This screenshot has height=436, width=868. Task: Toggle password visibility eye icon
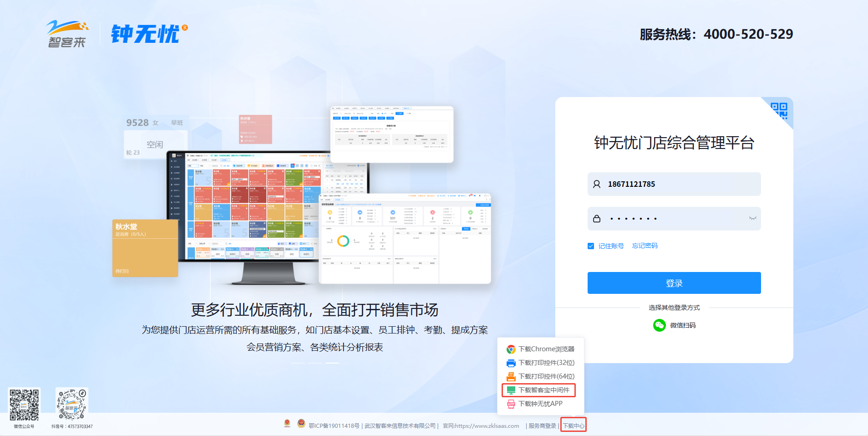pos(752,219)
